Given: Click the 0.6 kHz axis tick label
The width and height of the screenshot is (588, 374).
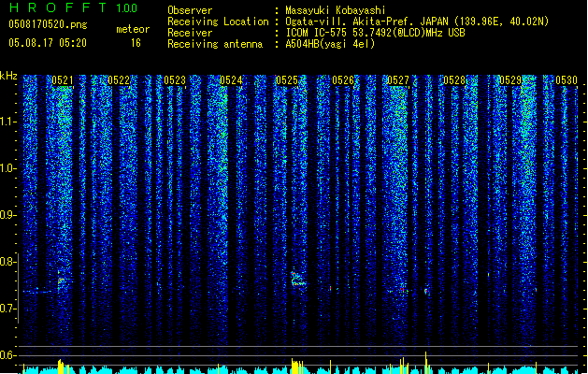Looking at the screenshot, I should point(7,355).
